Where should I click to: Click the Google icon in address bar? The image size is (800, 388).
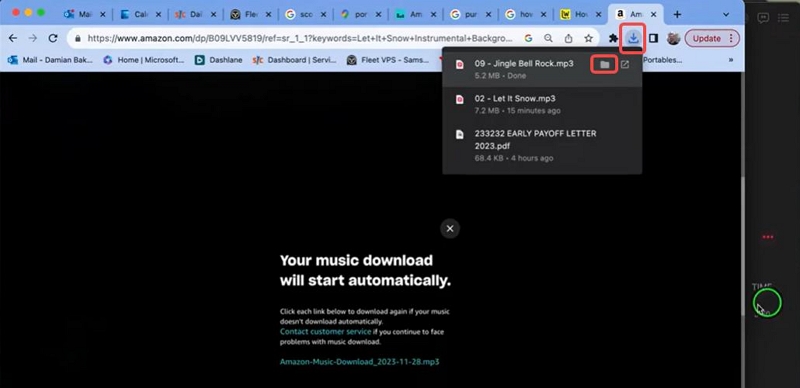click(529, 38)
